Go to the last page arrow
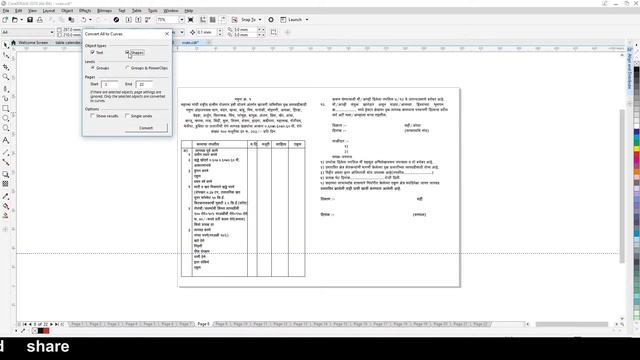 [x=56, y=324]
